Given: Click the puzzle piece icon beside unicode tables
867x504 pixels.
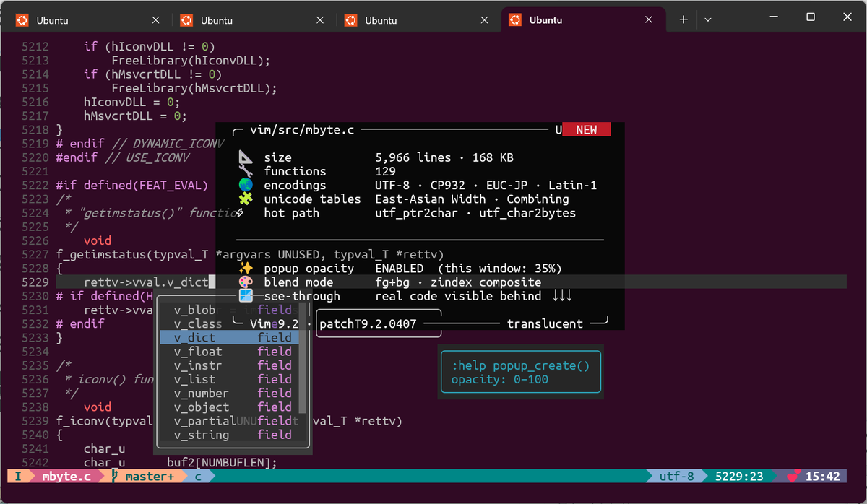Looking at the screenshot, I should click(x=246, y=199).
